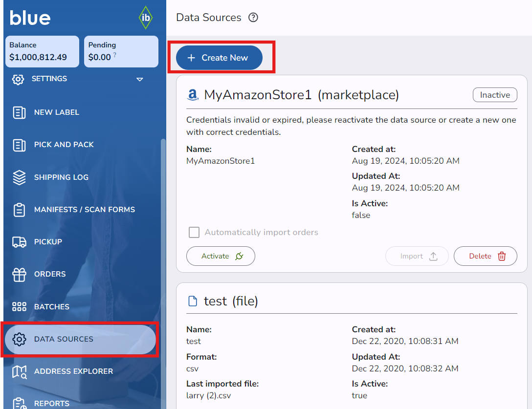Delete the MyAmazonStore1 data source
The image size is (532, 409).
[485, 256]
